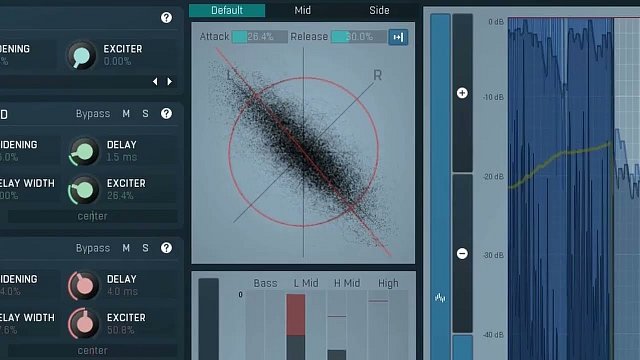Click the -10 dB scale label
The image size is (640, 360).
click(x=493, y=97)
